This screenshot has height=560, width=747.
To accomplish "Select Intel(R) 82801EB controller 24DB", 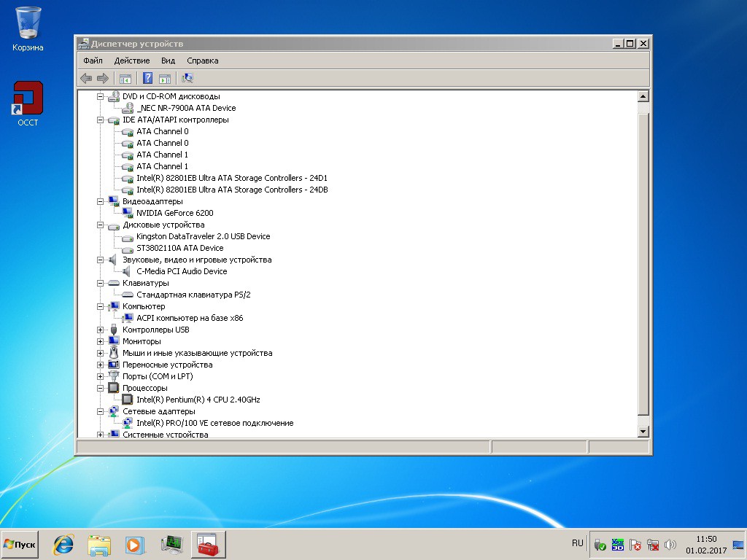I will click(232, 190).
